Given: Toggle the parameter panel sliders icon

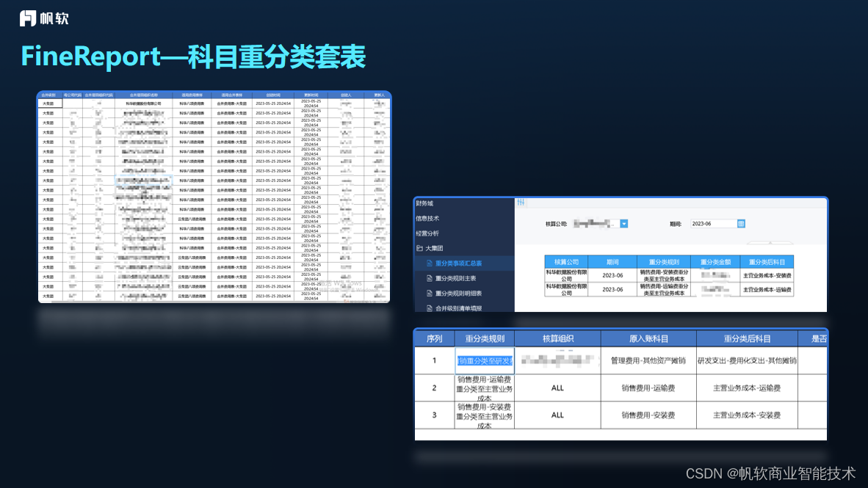Looking at the screenshot, I should click(521, 203).
